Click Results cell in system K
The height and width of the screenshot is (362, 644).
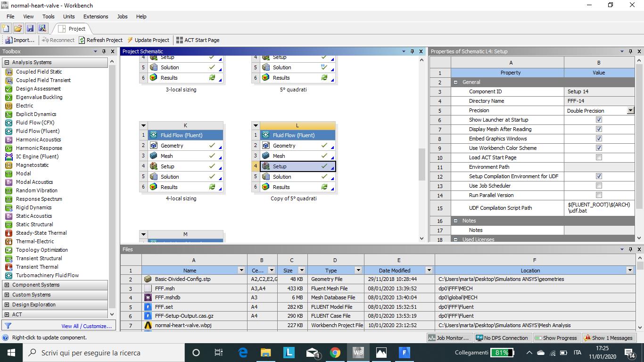[185, 187]
